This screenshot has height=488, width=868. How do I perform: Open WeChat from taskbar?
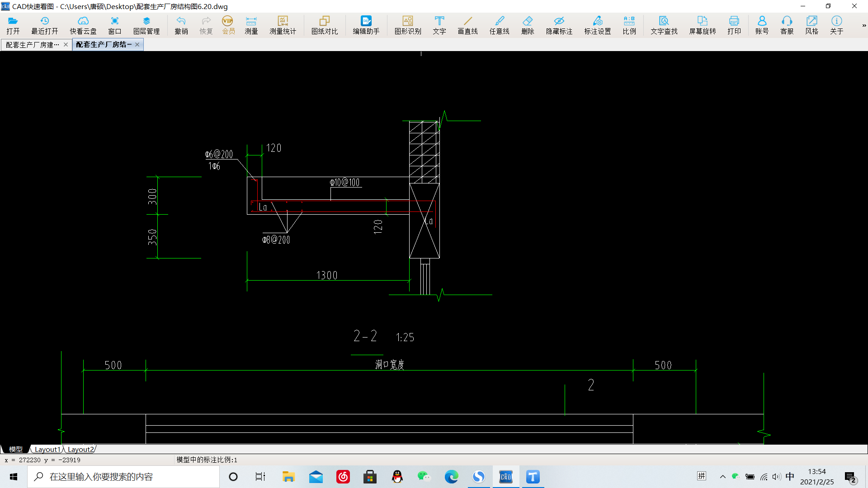424,477
